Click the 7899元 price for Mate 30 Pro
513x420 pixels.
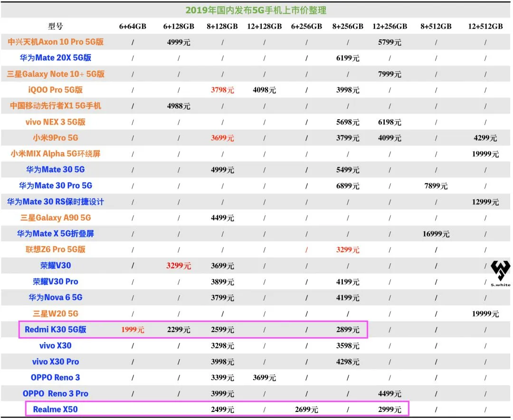[436, 186]
